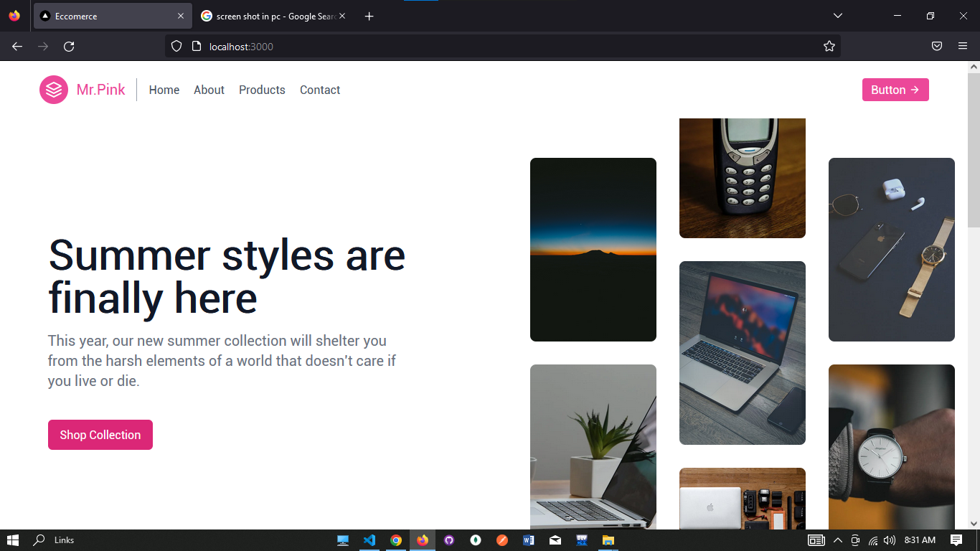Open File Explorer from the taskbar

pyautogui.click(x=608, y=540)
